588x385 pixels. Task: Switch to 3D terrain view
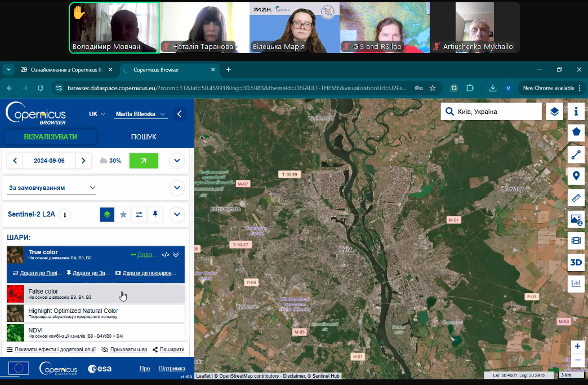tap(576, 262)
